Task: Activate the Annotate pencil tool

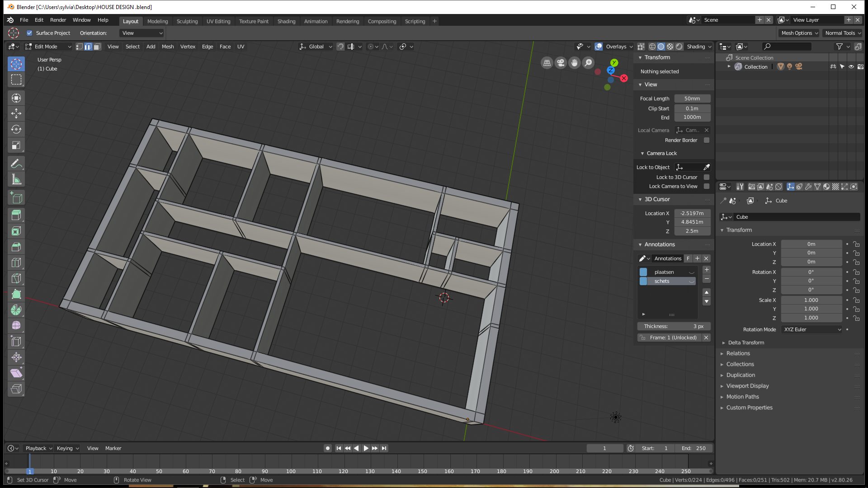Action: (x=16, y=164)
